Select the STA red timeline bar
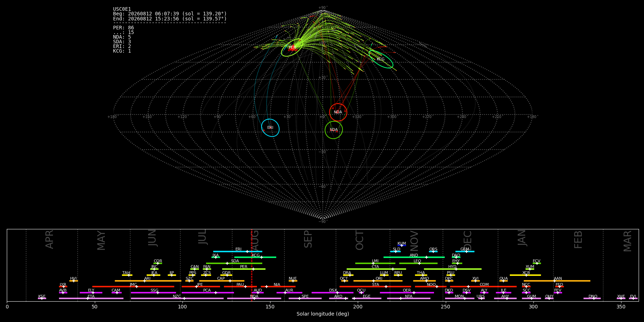Viewport: 644px width, 322px height. [x=375, y=287]
